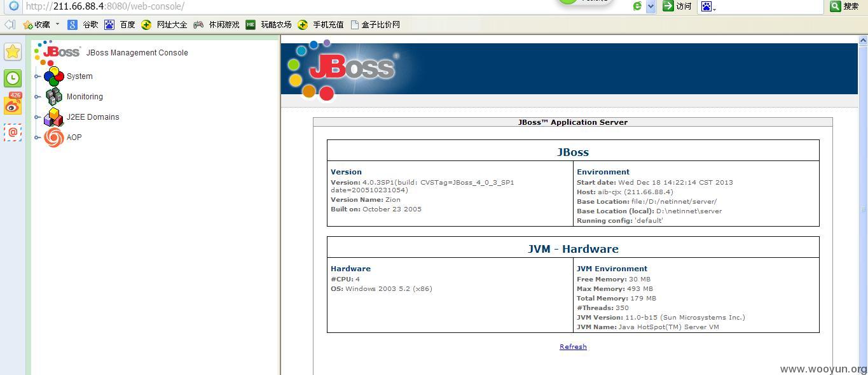Click the large JBoss banner logo
Viewport: 868px width, 375px height.
coord(343,70)
